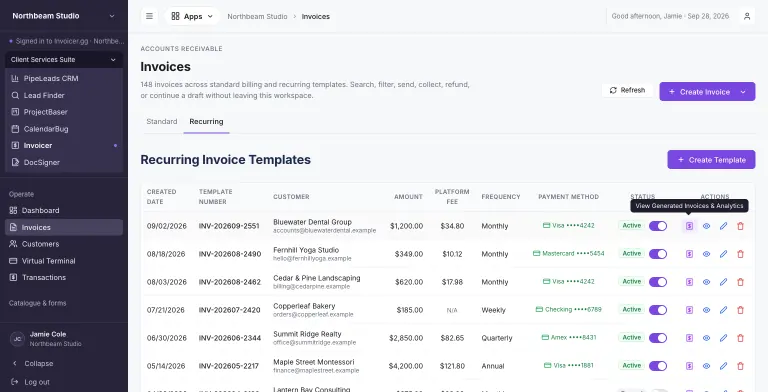Image resolution: width=768 pixels, height=392 pixels.
Task: Open generated invoices analytics for Bluewater Dental Group
Action: (x=689, y=226)
